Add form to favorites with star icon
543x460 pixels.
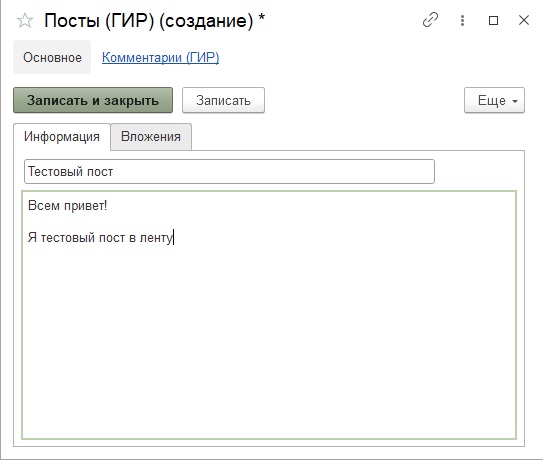25,20
